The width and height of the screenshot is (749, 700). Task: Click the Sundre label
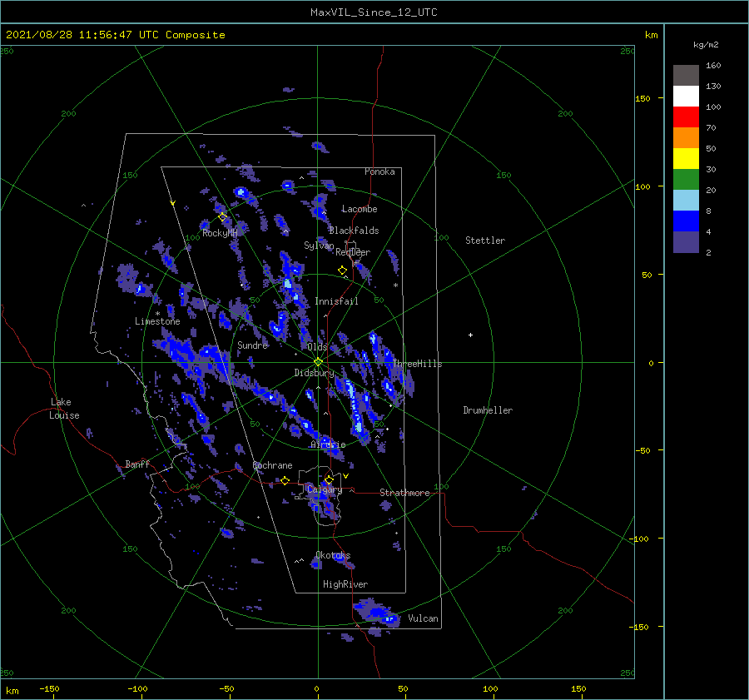253,345
